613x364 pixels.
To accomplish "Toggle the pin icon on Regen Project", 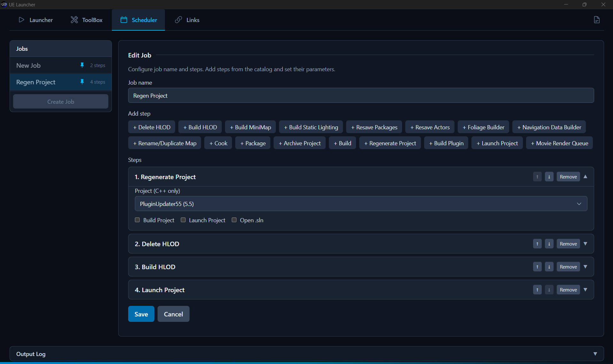I will coord(82,82).
